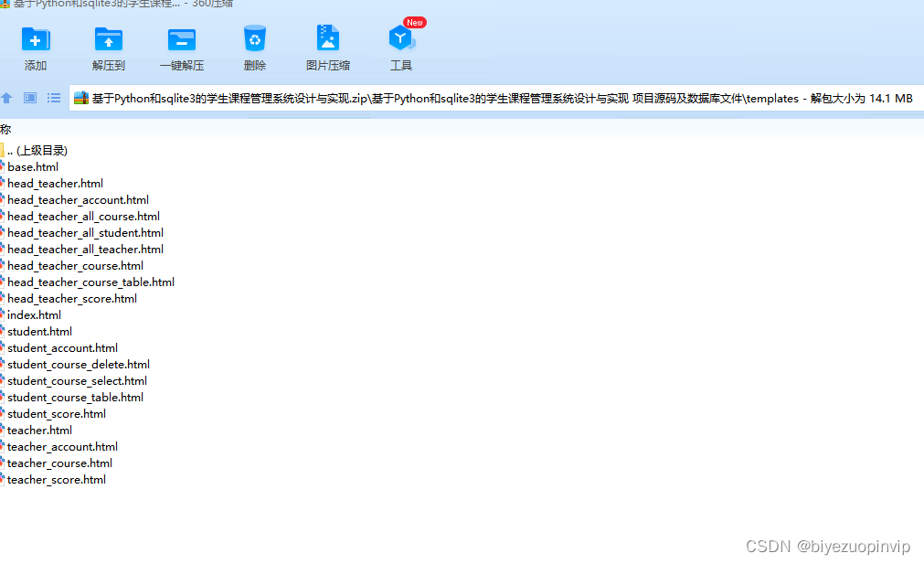
Task: Click the archive icon in path bar
Action: [x=80, y=98]
